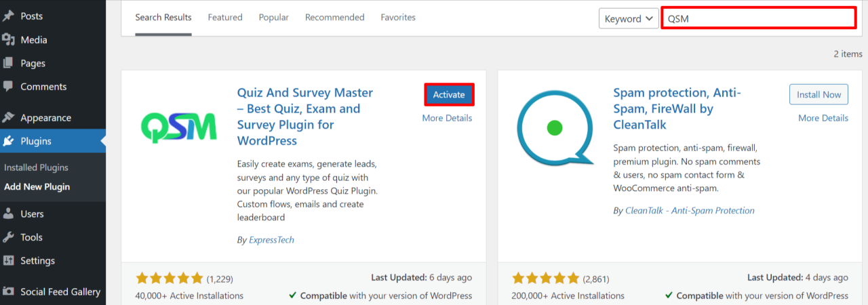Select the Users icon in sidebar

[9, 213]
